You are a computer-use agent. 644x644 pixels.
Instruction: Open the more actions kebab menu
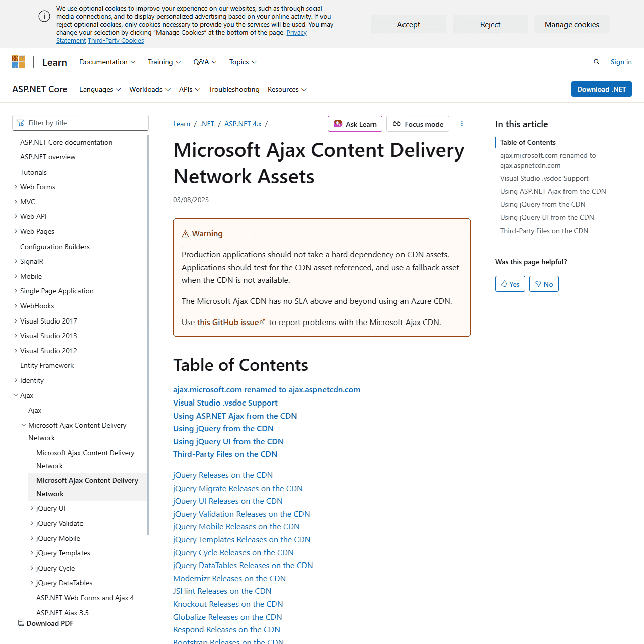click(x=461, y=123)
